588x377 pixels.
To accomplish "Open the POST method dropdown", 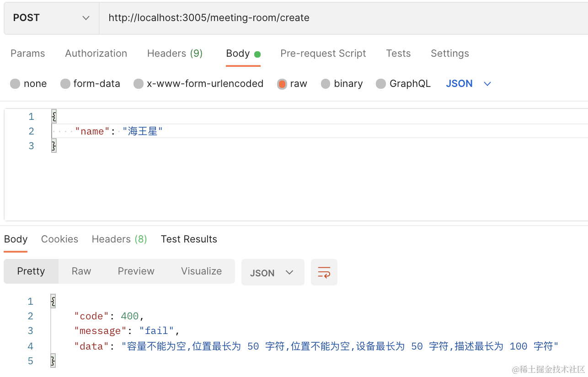I will (51, 18).
